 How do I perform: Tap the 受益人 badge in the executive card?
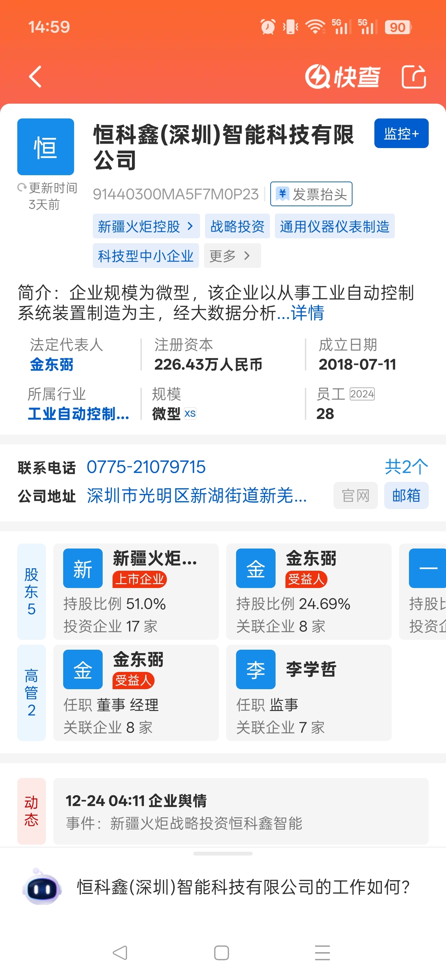pos(133,681)
